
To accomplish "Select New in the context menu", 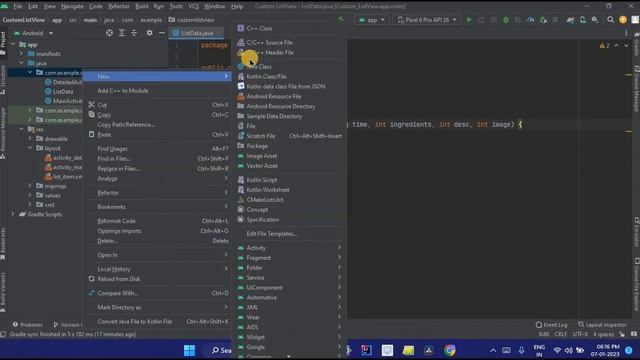I will tap(158, 76).
